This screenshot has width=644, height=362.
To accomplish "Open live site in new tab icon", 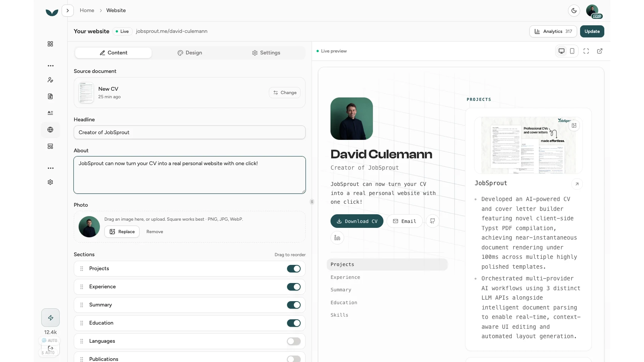I will tap(600, 51).
